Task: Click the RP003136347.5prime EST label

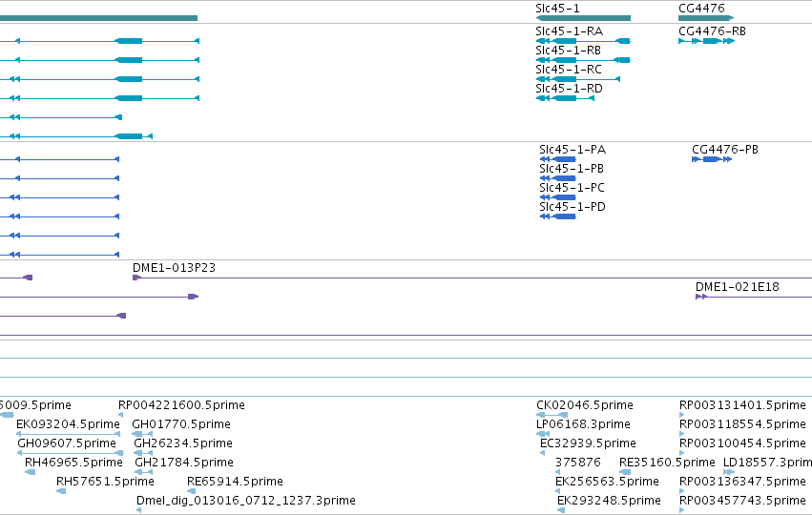Action: [x=742, y=482]
